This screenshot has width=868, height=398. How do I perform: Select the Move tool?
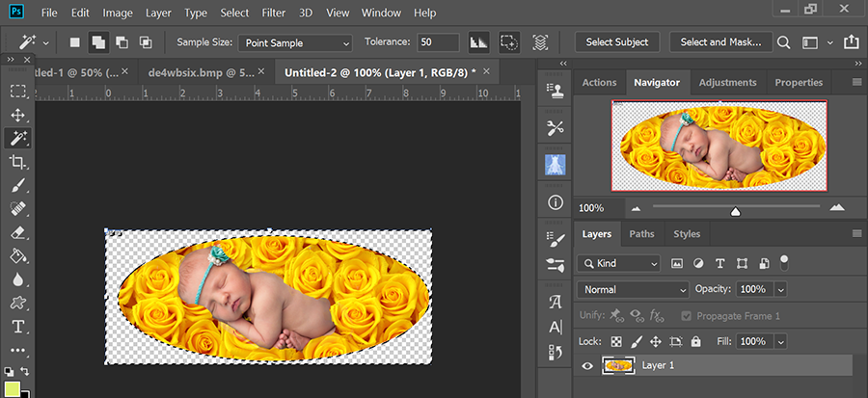(x=17, y=115)
